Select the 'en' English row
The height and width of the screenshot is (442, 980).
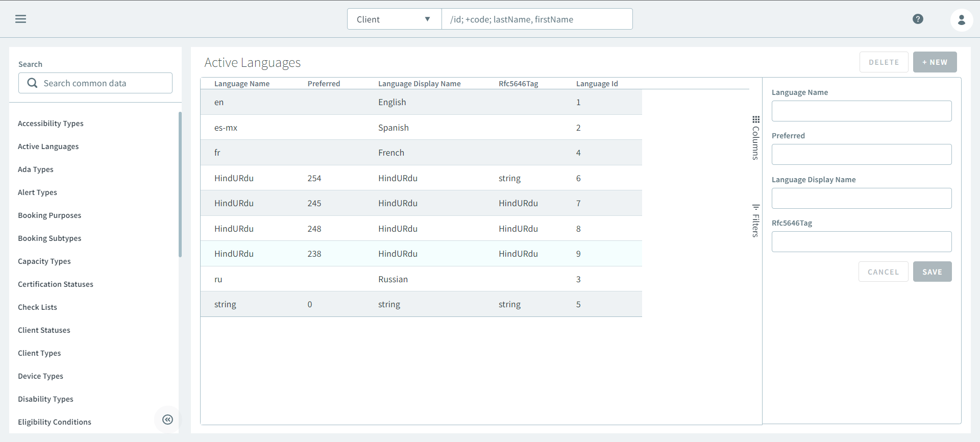[x=421, y=102]
